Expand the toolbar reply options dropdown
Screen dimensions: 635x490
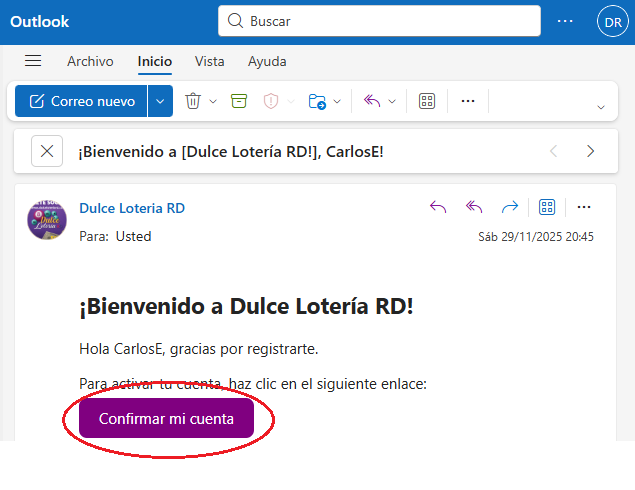392,101
